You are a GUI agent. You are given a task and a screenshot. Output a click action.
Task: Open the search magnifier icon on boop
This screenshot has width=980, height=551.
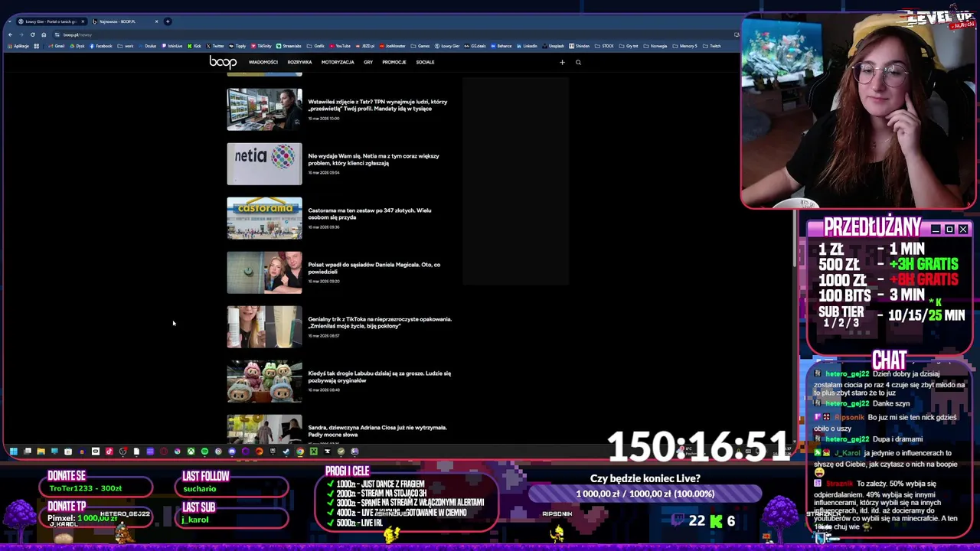coord(578,62)
